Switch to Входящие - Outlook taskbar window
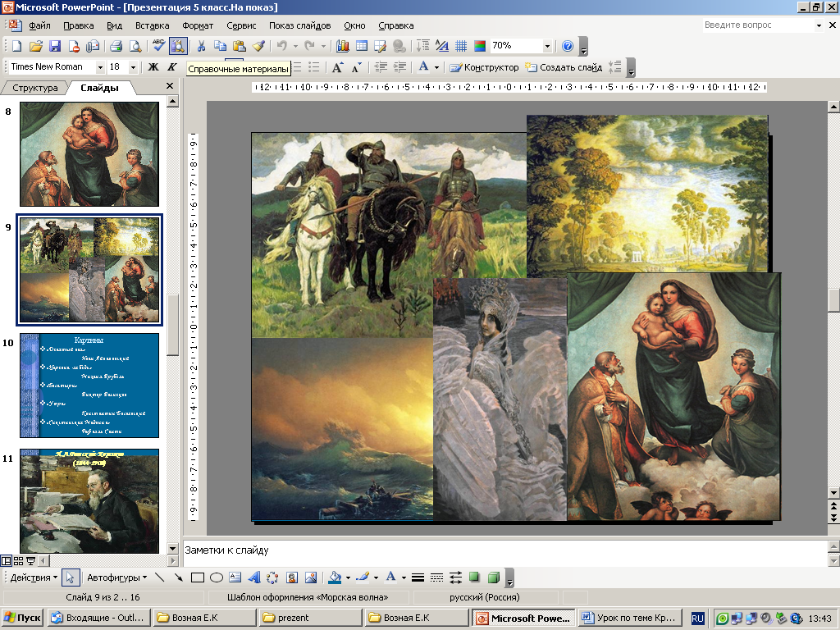Viewport: 840px width, 630px height. (99, 618)
